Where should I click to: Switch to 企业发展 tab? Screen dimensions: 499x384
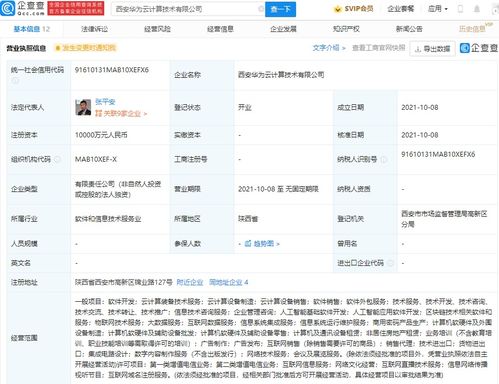point(283,29)
